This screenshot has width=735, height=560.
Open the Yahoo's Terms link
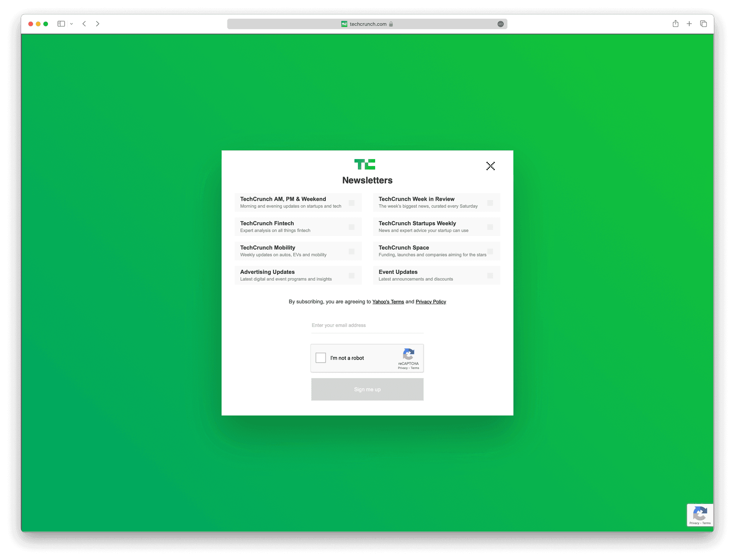click(x=388, y=302)
